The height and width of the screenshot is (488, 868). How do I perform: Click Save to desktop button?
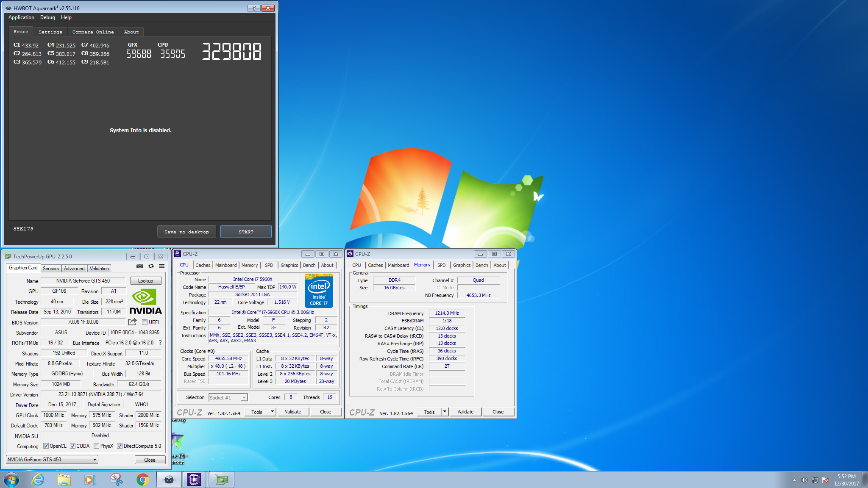click(186, 232)
